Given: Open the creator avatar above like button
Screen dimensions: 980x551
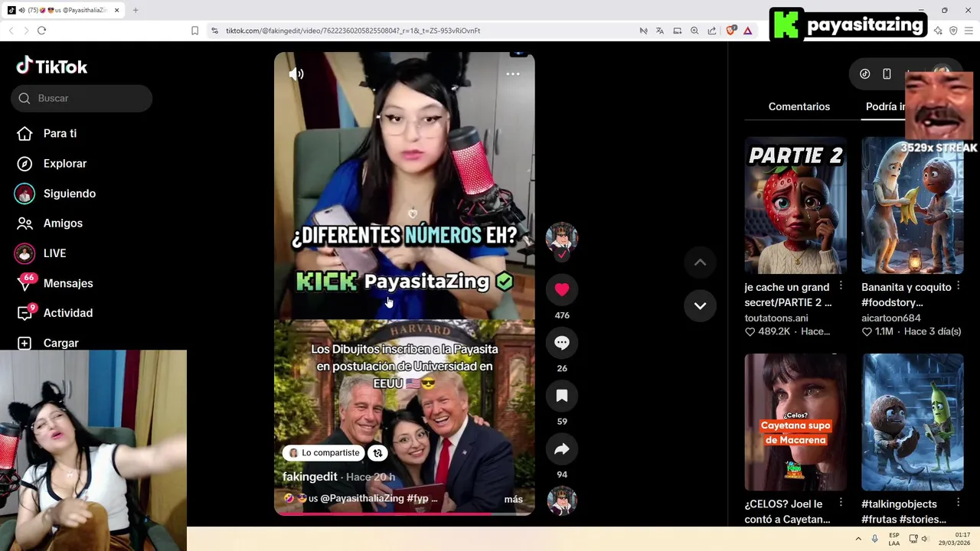Looking at the screenshot, I should [561, 239].
